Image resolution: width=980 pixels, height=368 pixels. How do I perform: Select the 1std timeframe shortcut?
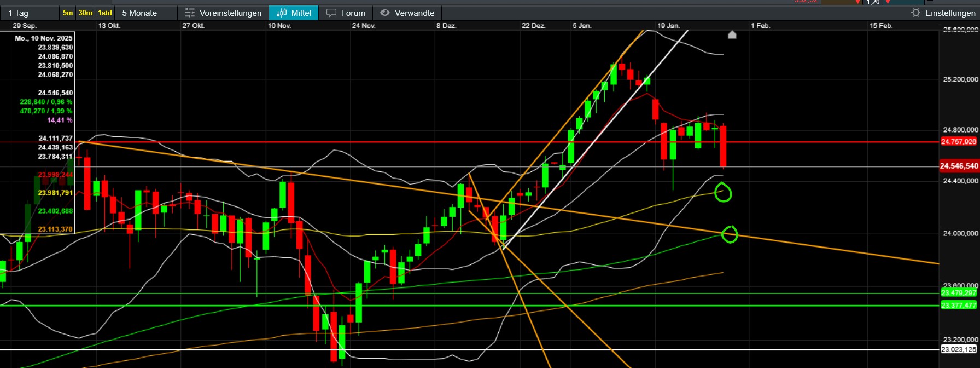pos(105,13)
